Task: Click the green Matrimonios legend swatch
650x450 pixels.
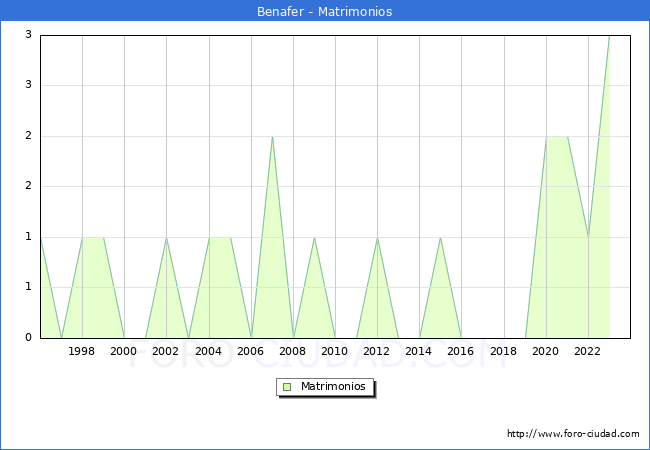Action: pos(287,387)
